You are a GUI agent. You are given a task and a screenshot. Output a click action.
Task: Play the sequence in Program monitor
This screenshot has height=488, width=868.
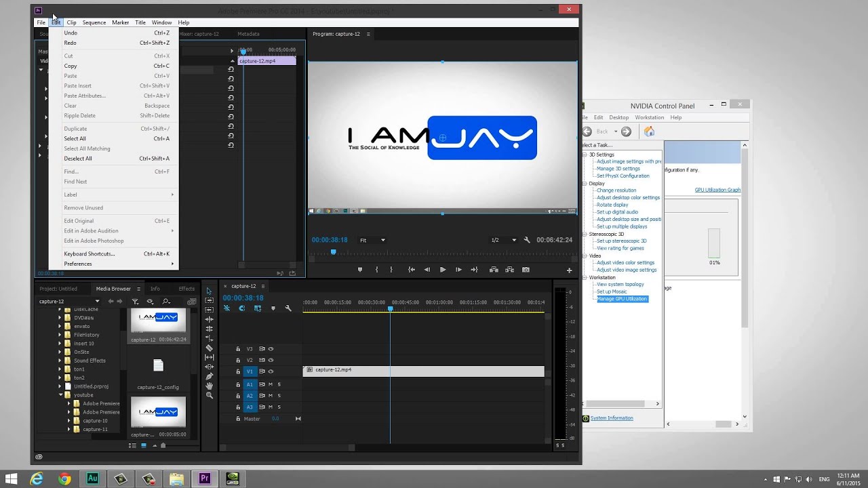click(443, 270)
